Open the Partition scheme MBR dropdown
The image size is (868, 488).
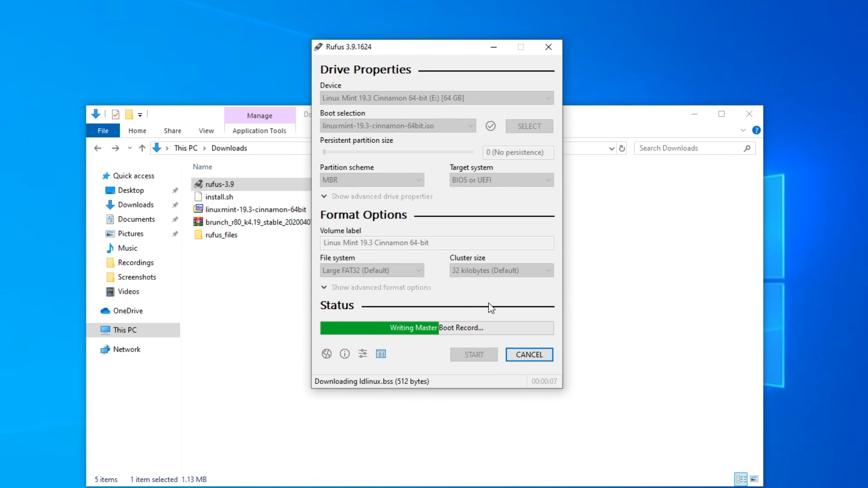point(372,180)
